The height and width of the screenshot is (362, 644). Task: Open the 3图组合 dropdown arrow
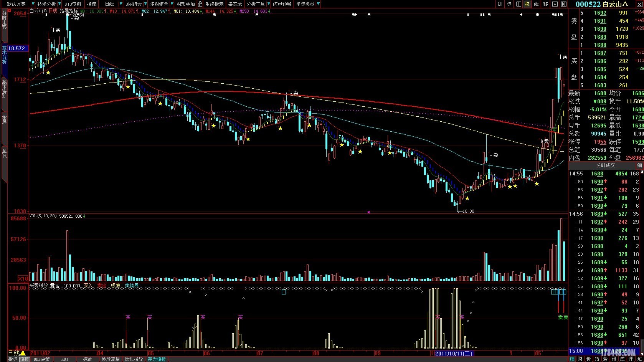pos(145,4)
